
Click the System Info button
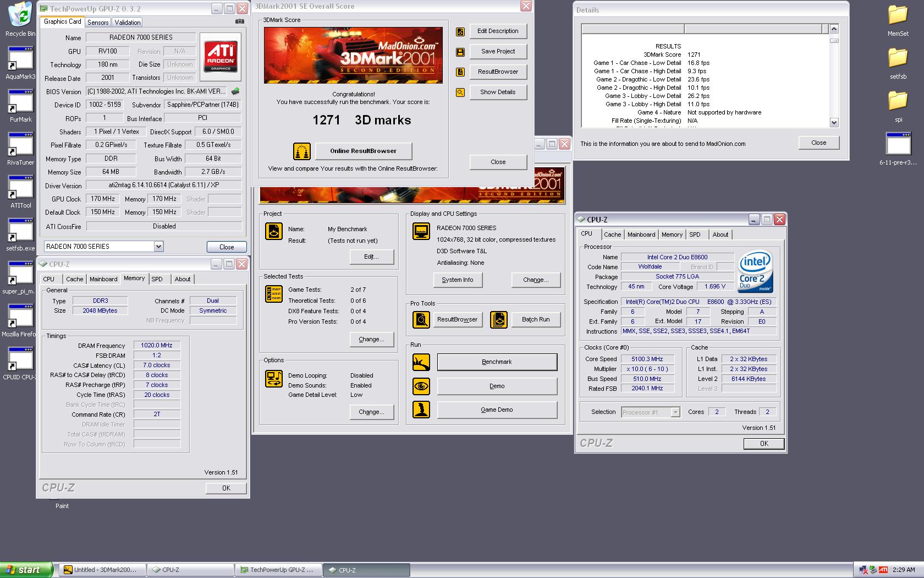coord(458,280)
